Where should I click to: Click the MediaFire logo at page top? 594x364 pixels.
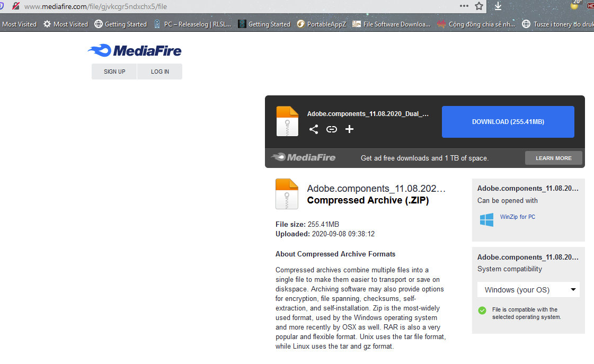tap(135, 51)
